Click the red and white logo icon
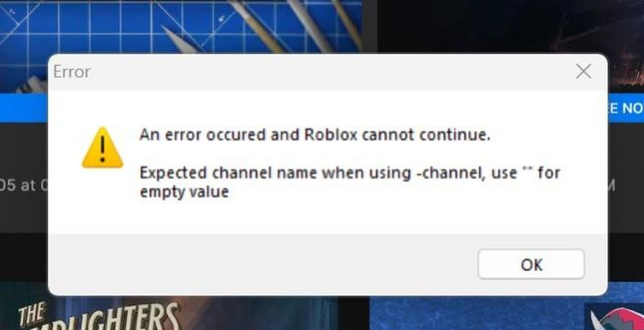Image resolution: width=644 pixels, height=330 pixels. click(x=617, y=318)
